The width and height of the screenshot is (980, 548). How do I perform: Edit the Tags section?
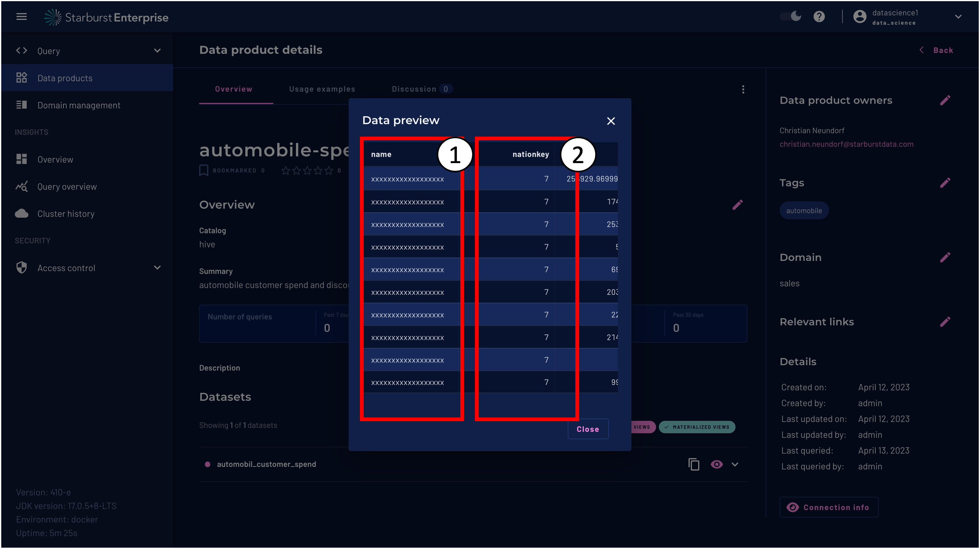click(x=945, y=183)
